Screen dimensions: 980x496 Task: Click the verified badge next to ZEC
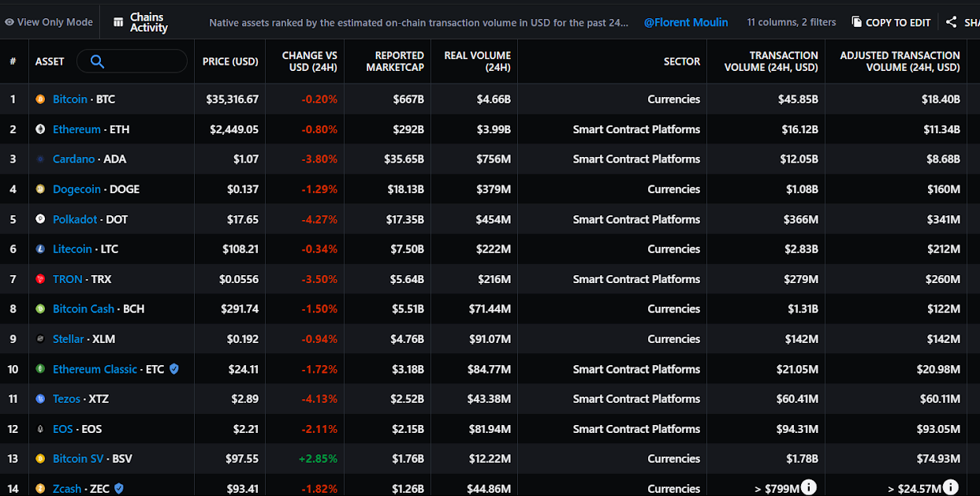click(x=118, y=489)
